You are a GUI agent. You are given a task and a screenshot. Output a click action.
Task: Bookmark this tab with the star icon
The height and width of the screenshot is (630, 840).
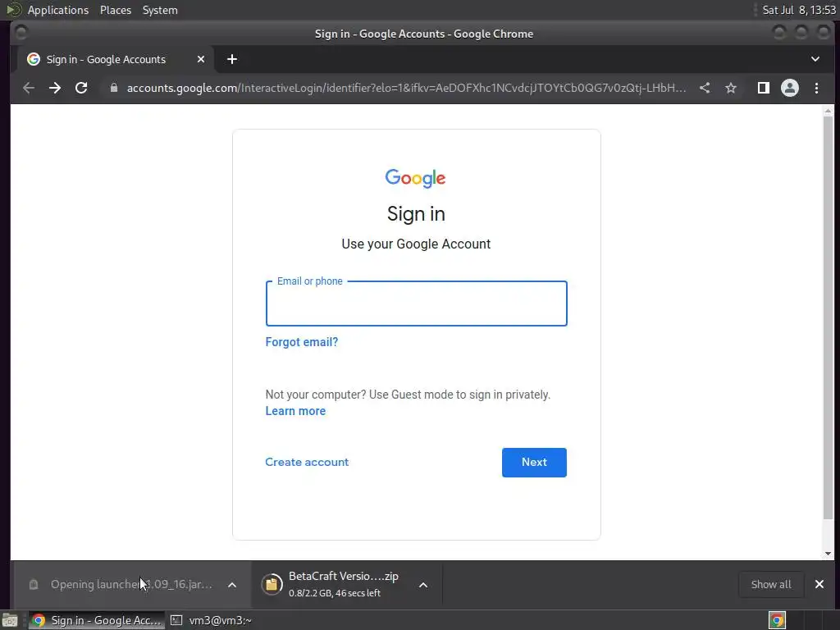(731, 88)
